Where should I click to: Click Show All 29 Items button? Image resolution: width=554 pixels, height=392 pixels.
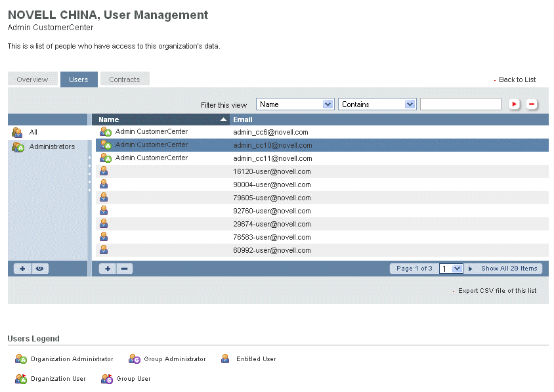pyautogui.click(x=509, y=269)
